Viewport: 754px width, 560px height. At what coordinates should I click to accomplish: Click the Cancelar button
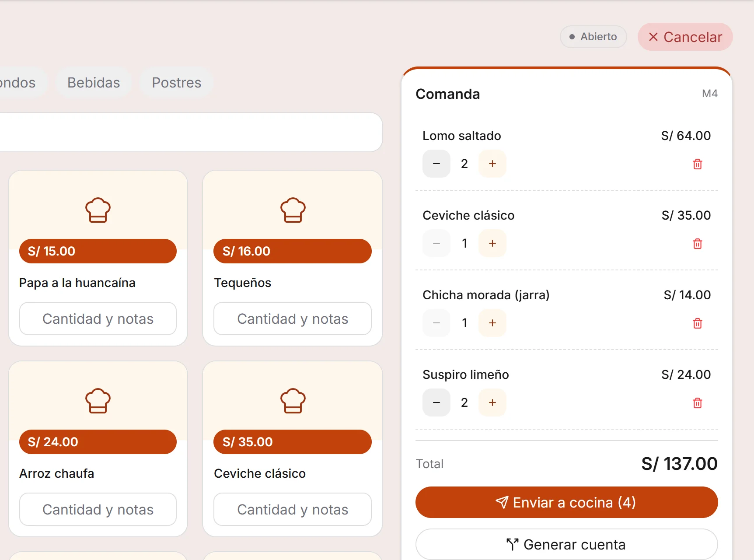click(685, 37)
